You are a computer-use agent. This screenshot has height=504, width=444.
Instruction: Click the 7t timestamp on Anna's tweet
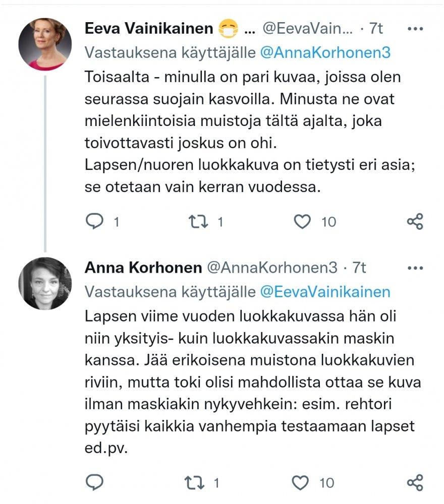(359, 268)
